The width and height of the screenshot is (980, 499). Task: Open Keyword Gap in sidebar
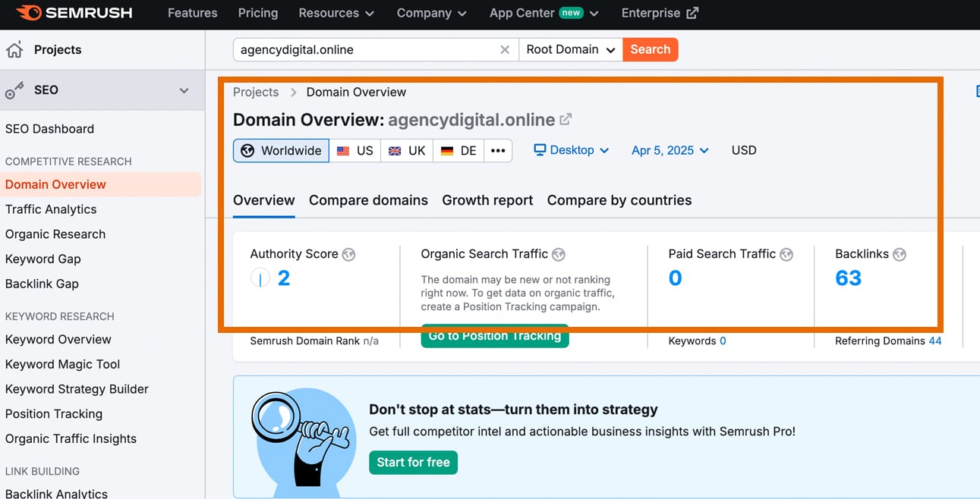[43, 259]
